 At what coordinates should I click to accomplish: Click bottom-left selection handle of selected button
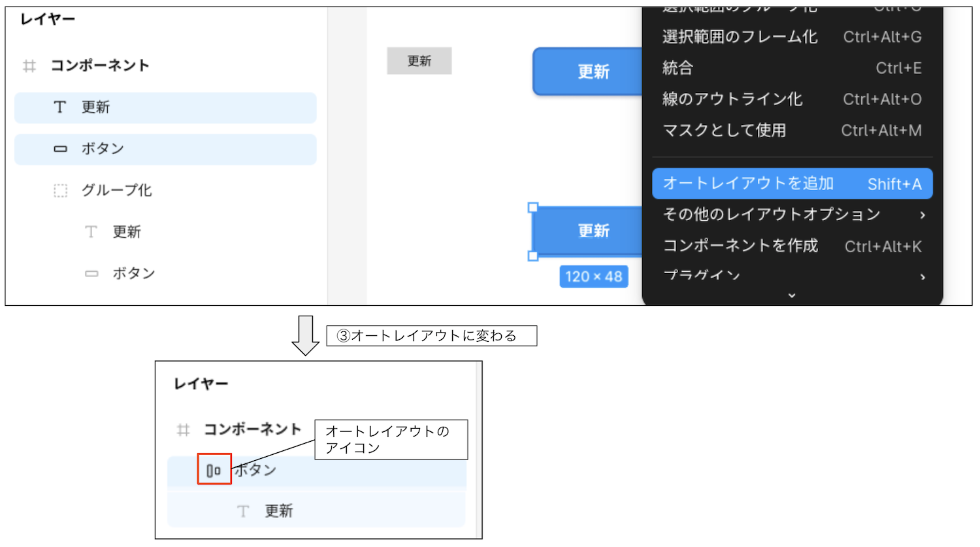pyautogui.click(x=533, y=256)
